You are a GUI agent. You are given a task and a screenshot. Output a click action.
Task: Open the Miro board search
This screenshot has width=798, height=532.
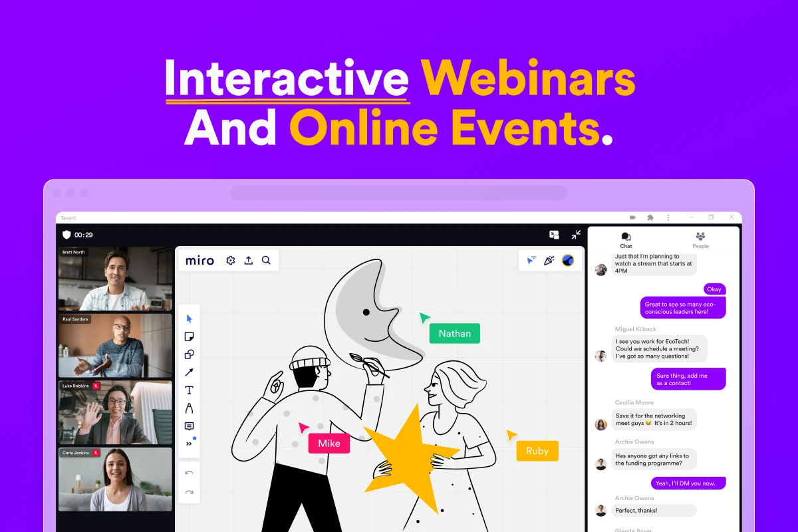coord(266,261)
